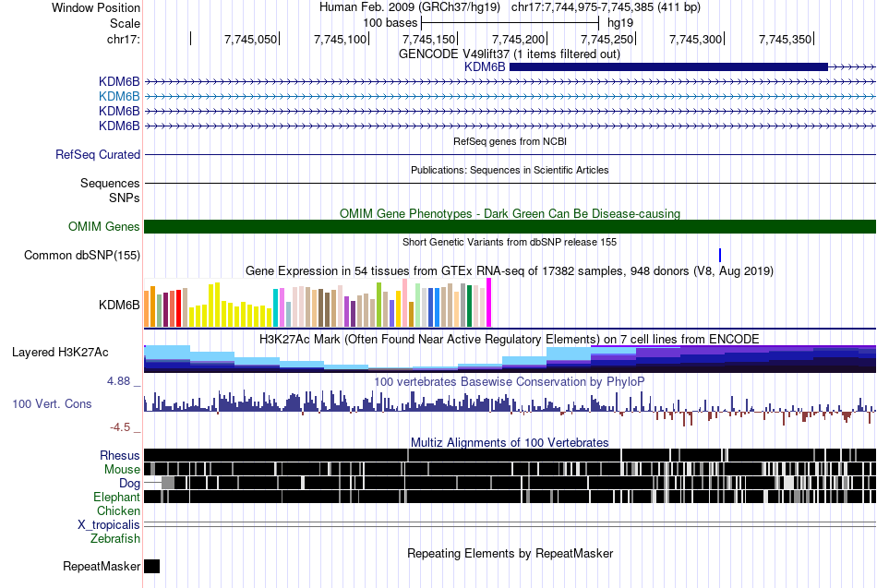Select the Chicken alignment label
Screen dimensions: 877x588
pyautogui.click(x=118, y=510)
